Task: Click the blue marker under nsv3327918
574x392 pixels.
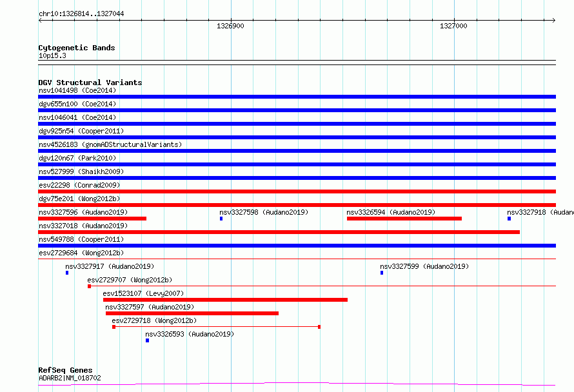Action: coord(510,219)
